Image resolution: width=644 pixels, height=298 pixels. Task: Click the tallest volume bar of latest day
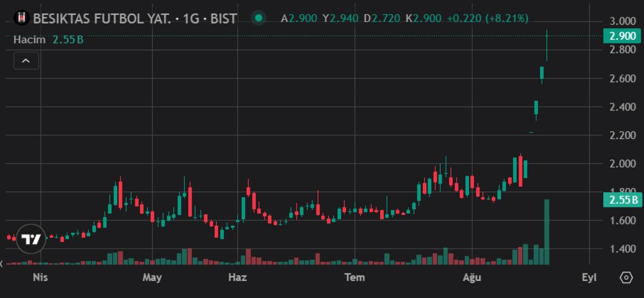(x=547, y=232)
